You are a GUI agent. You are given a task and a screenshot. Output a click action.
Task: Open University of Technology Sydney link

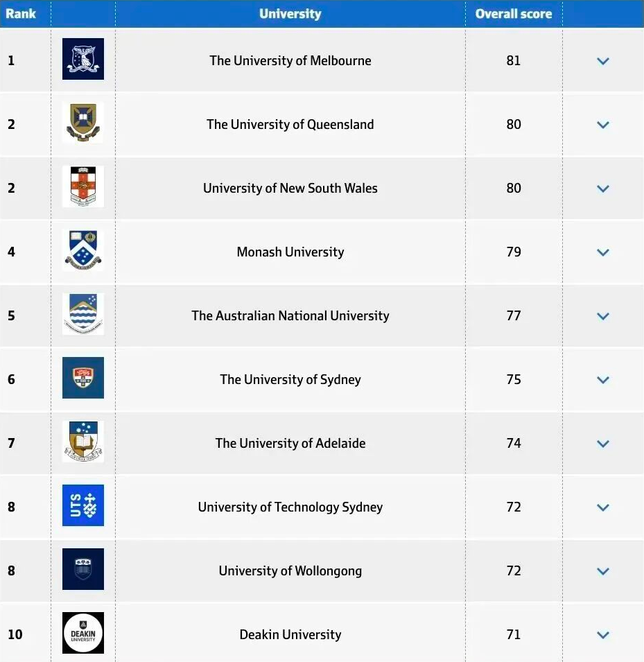pyautogui.click(x=290, y=507)
